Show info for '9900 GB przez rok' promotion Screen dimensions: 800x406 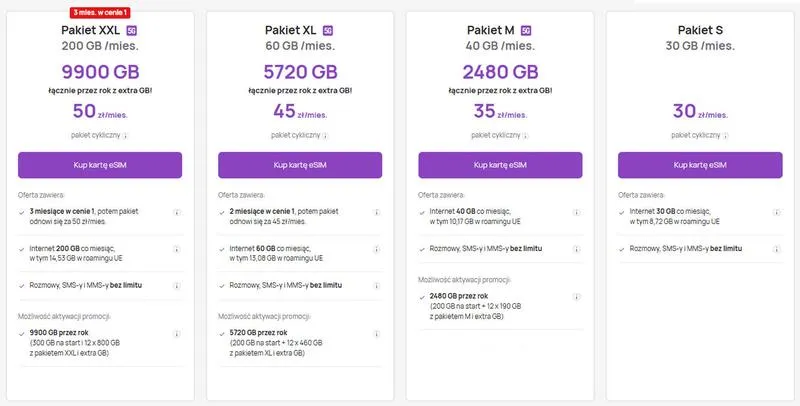[177, 334]
